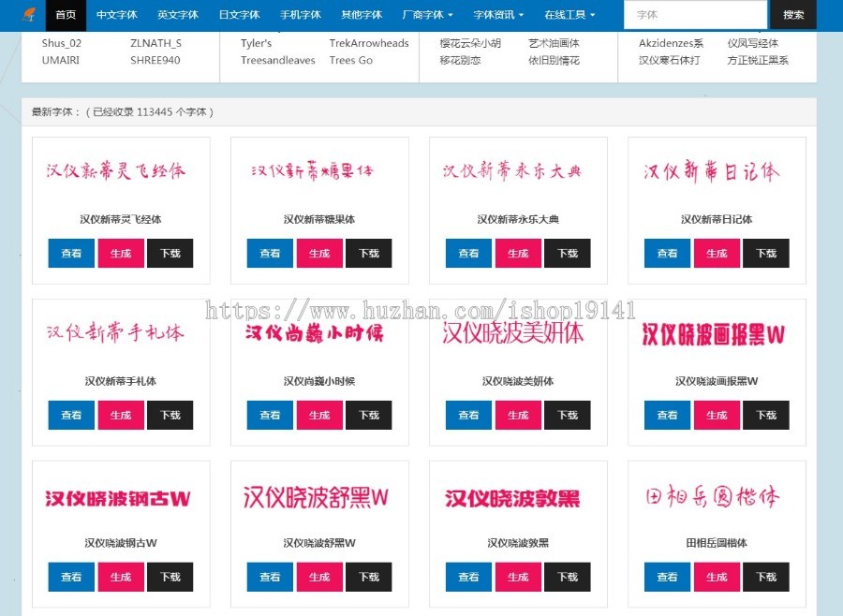The width and height of the screenshot is (843, 616).
Task: Generate text with 汉仪晓波美妍体
Action: point(518,415)
